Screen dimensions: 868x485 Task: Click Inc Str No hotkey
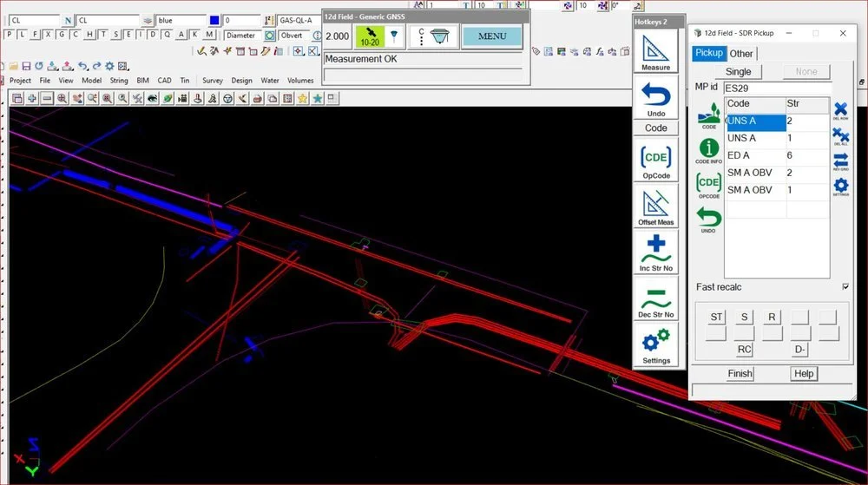[655, 252]
